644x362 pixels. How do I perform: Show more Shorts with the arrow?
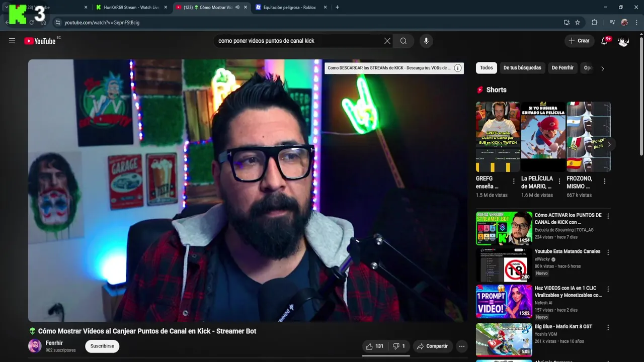[609, 144]
